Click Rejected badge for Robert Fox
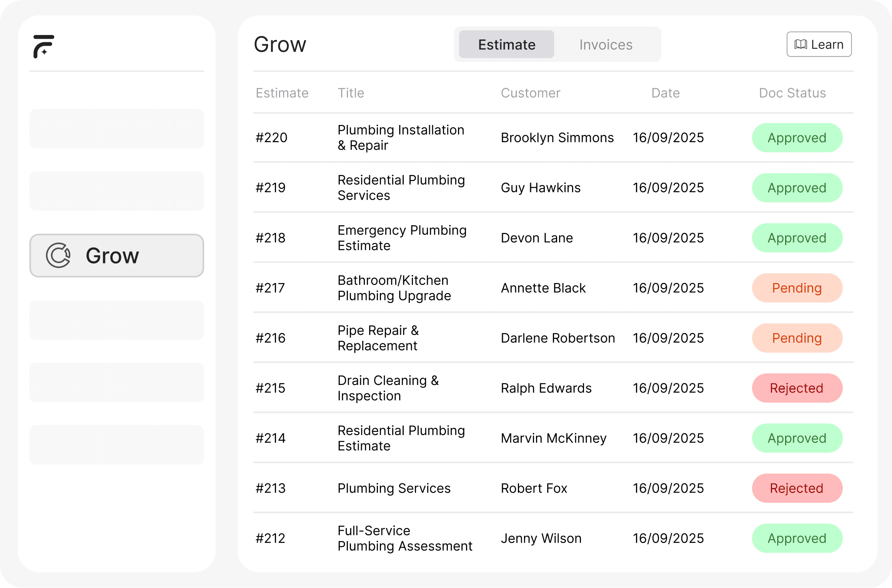This screenshot has width=892, height=588. click(x=797, y=488)
